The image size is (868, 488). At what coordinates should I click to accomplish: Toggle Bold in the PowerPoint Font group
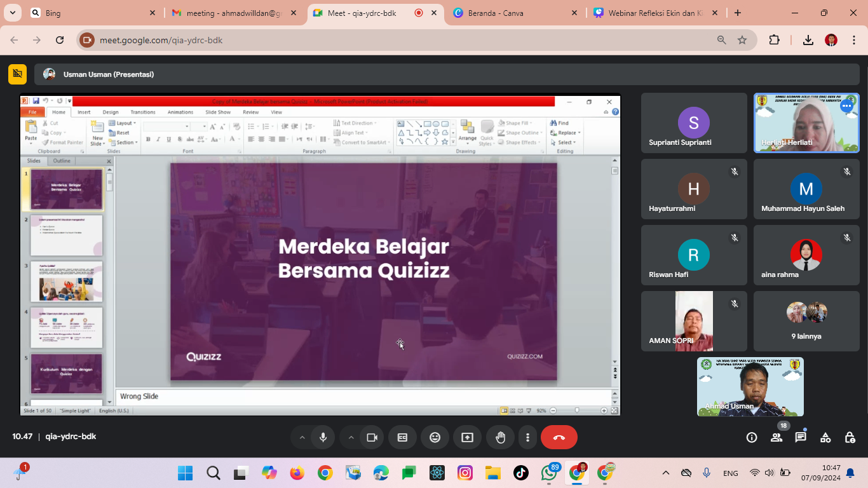point(148,139)
